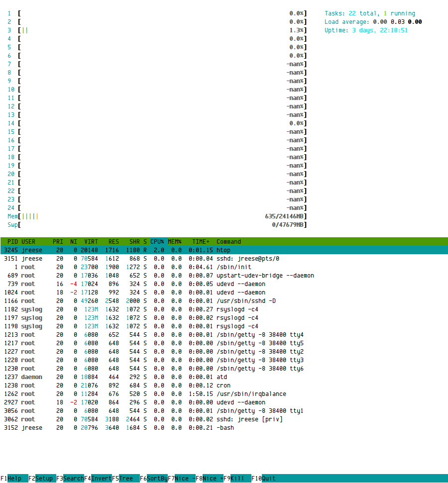Screen dimensions: 448x483
Task: Select the getty tty6 process row
Action: coord(224,369)
